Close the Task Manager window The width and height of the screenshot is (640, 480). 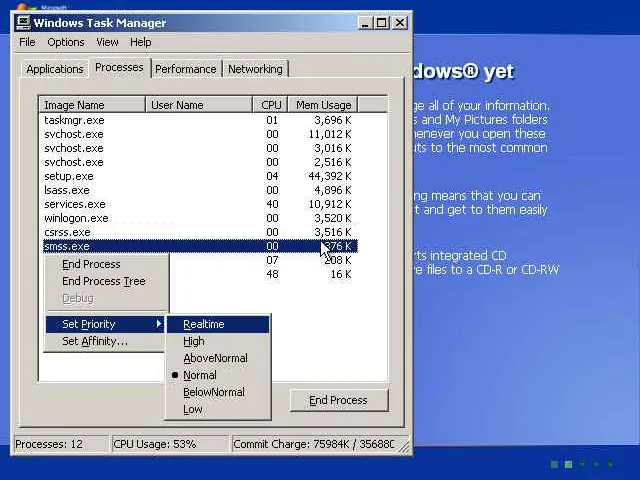tap(400, 23)
